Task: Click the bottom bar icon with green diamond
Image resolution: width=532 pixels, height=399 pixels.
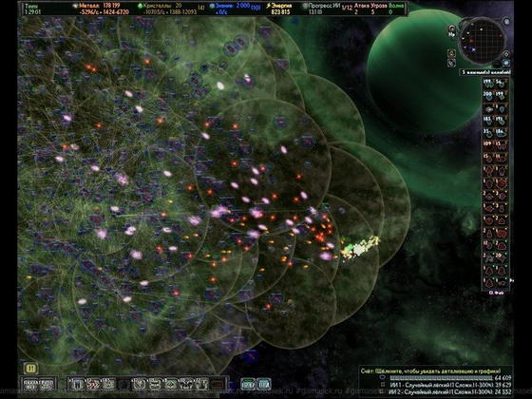Action: pos(170,384)
